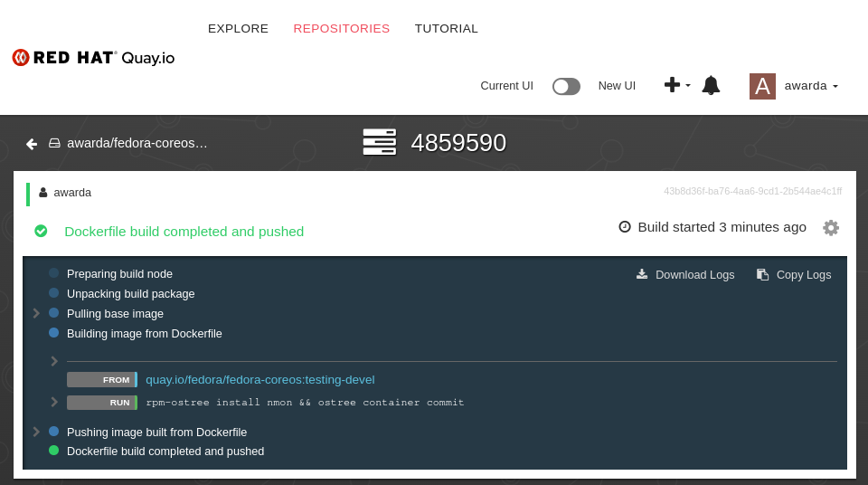Select the build UUID text 43b8d36f-ba76
The height and width of the screenshot is (485, 868).
(753, 191)
